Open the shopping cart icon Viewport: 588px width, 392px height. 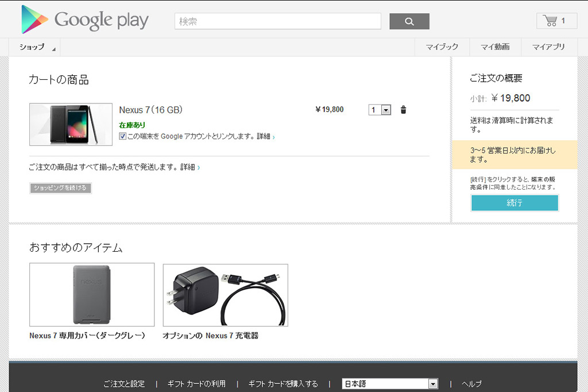[x=556, y=21]
